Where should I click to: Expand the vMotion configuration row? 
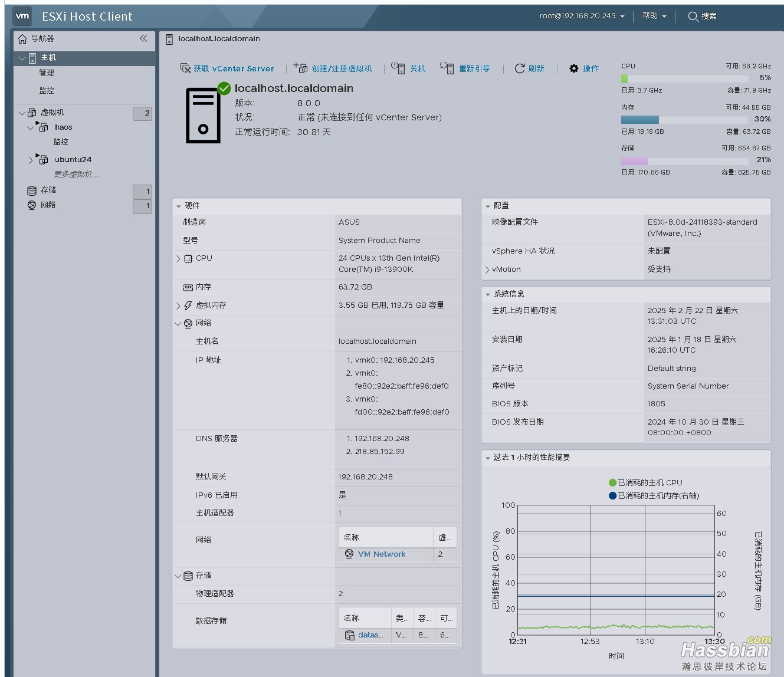(487, 270)
